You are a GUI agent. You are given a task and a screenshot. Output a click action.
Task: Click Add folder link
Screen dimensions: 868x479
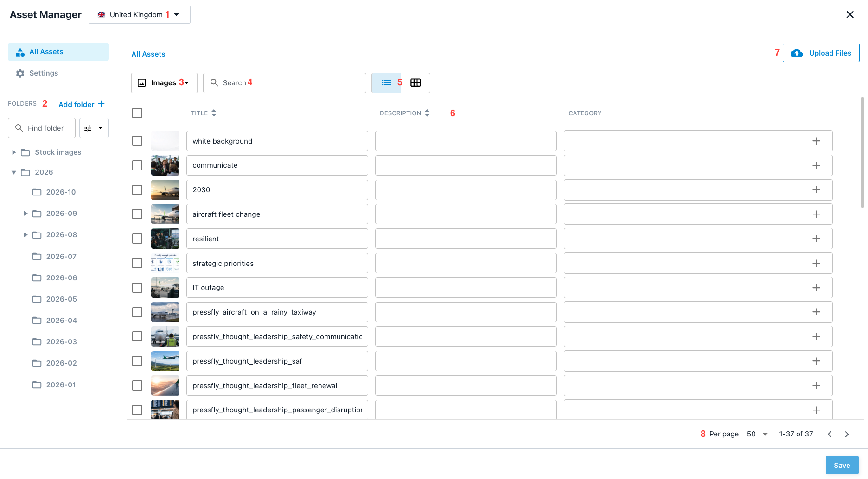coord(82,104)
